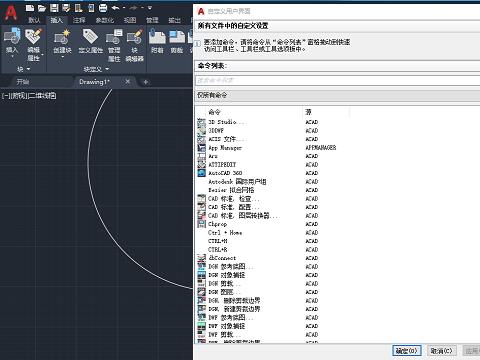The height and width of the screenshot is (360, 480).
Task: Click the Plot printer icon
Action: point(103,8)
